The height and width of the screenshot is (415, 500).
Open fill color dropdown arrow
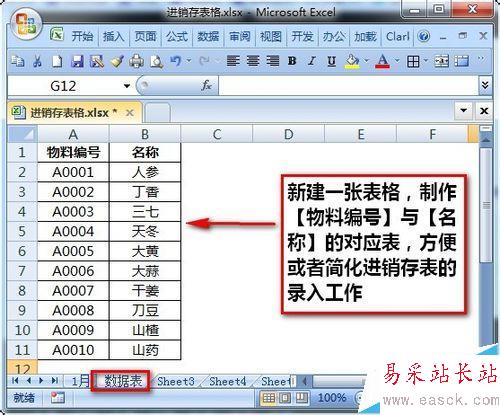[x=366, y=61]
